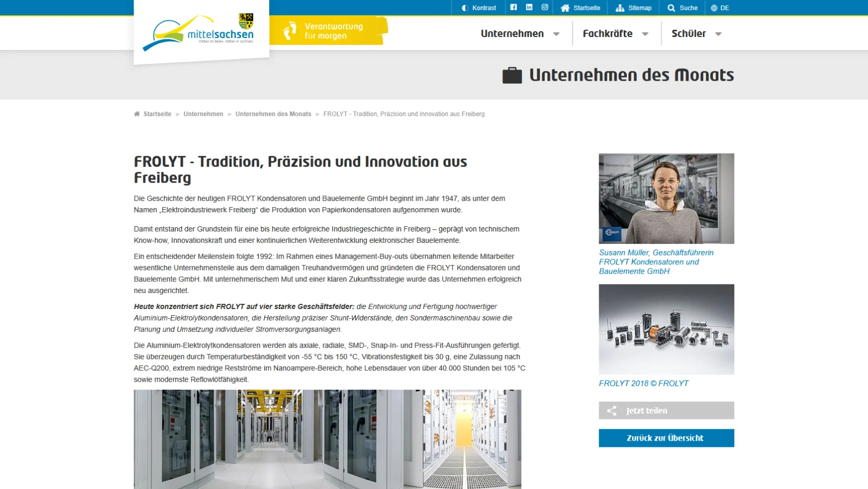
Task: Change language with the DE globe selector
Action: [720, 8]
